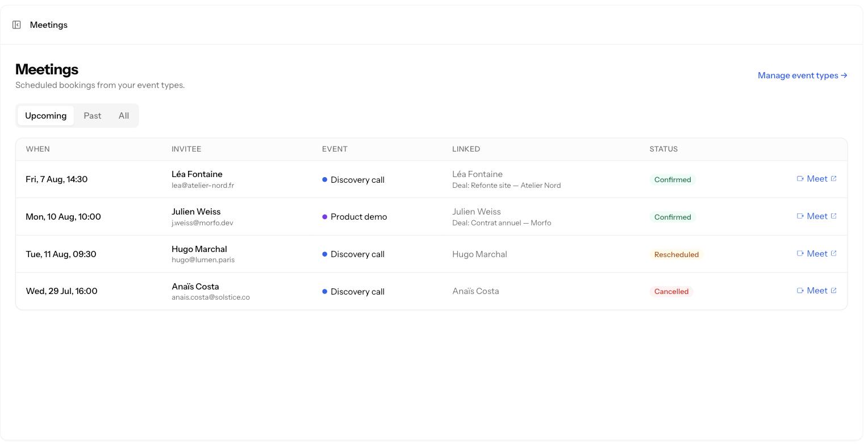The width and height of the screenshot is (868, 445).
Task: Click the external-link icon in Léa Fontaine's row
Action: tap(834, 179)
